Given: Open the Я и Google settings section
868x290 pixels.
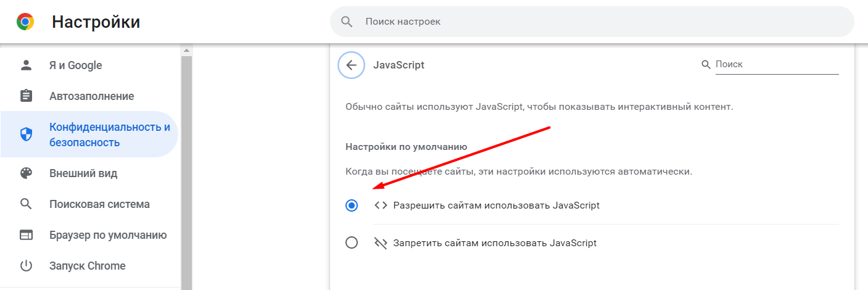Looking at the screenshot, I should pos(75,65).
